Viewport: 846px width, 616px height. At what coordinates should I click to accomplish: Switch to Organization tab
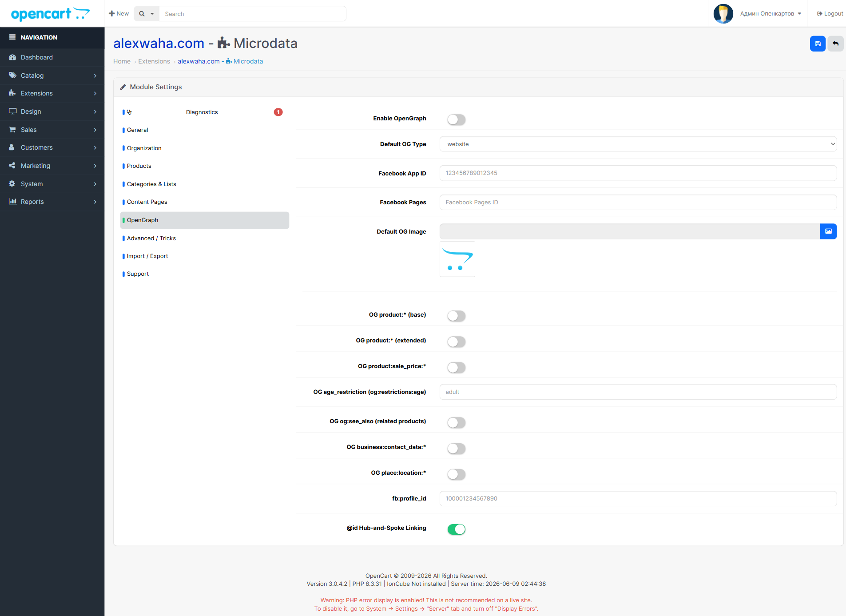205,148
